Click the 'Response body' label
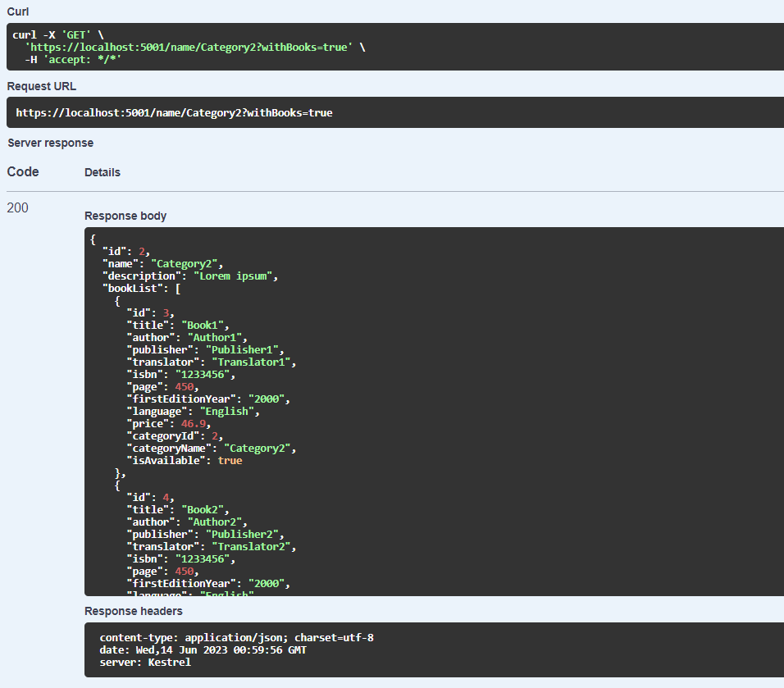784x688 pixels. click(x=125, y=216)
